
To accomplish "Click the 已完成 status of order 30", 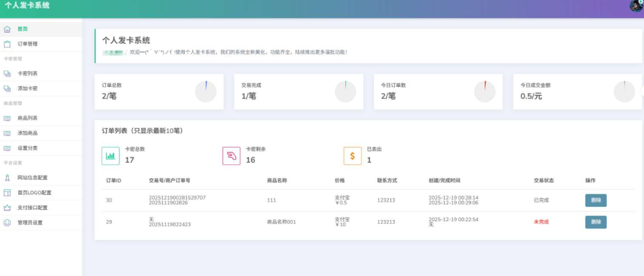I will pos(541,201).
